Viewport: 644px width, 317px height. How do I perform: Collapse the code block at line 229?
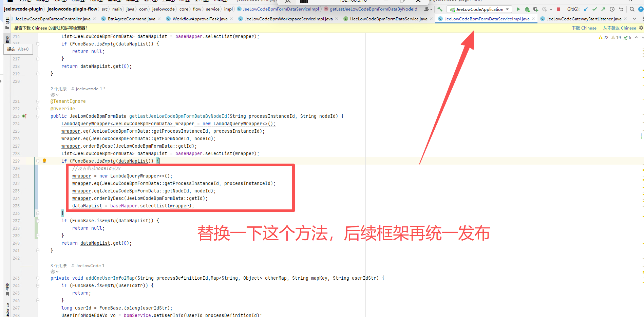[38, 161]
